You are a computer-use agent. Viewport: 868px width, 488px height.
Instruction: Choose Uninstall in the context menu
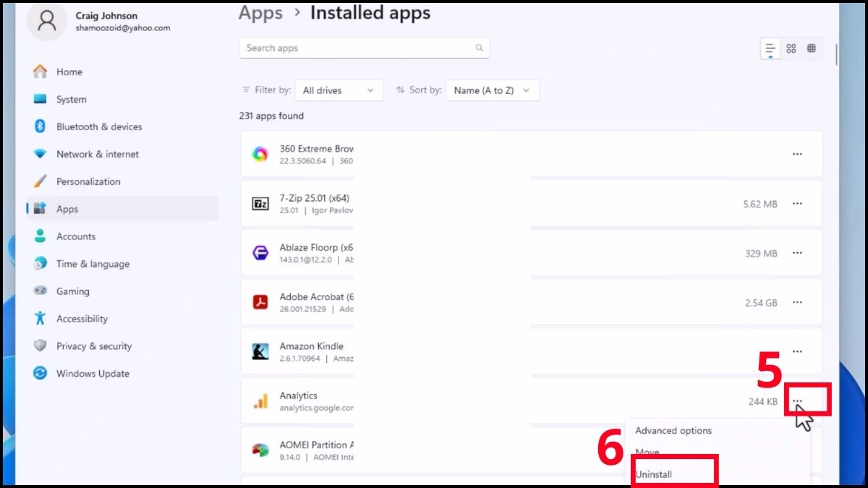(x=654, y=474)
